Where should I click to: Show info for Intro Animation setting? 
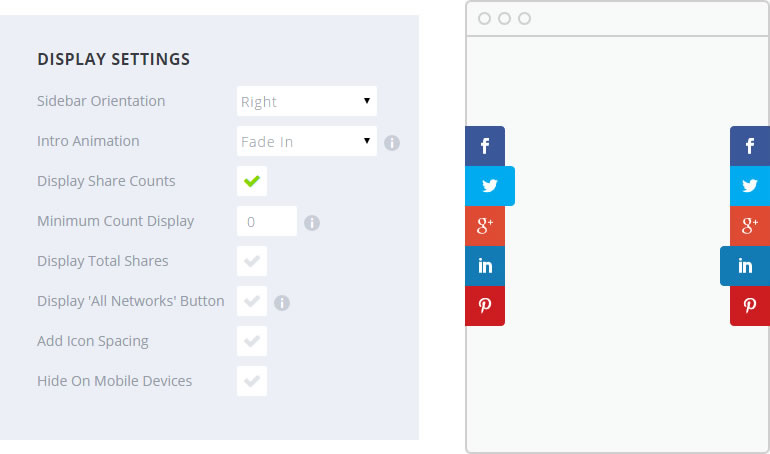392,143
